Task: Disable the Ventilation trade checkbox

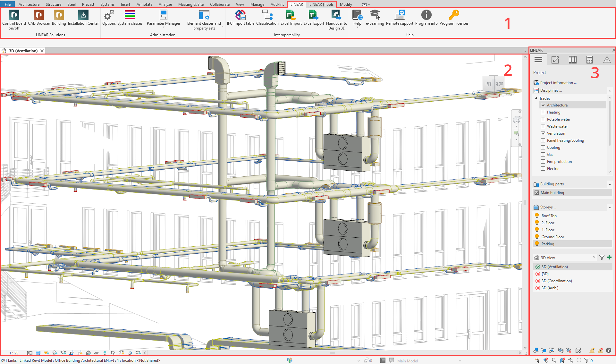Action: click(x=543, y=133)
